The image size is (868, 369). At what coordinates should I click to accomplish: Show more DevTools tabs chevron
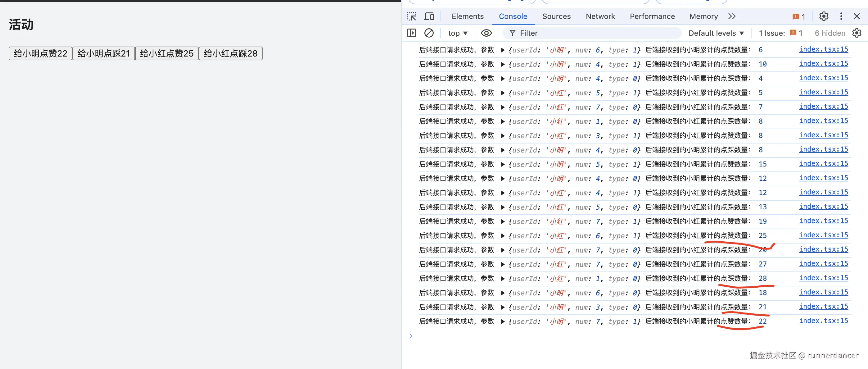click(731, 16)
